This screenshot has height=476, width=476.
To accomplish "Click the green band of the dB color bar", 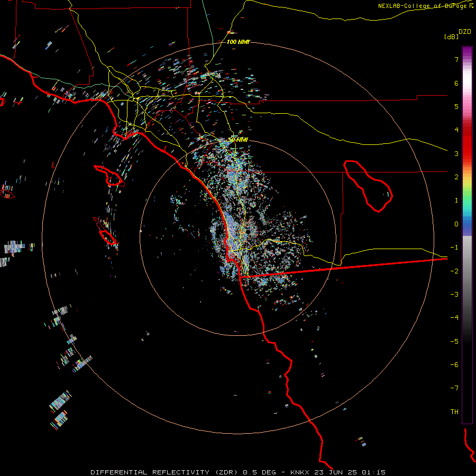I will click(x=467, y=194).
